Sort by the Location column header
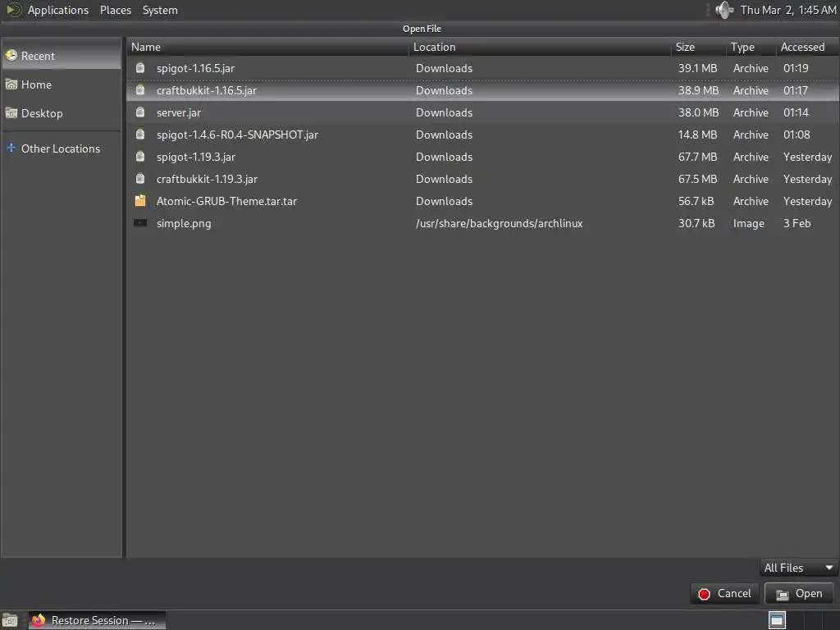This screenshot has height=630, width=840. point(540,47)
